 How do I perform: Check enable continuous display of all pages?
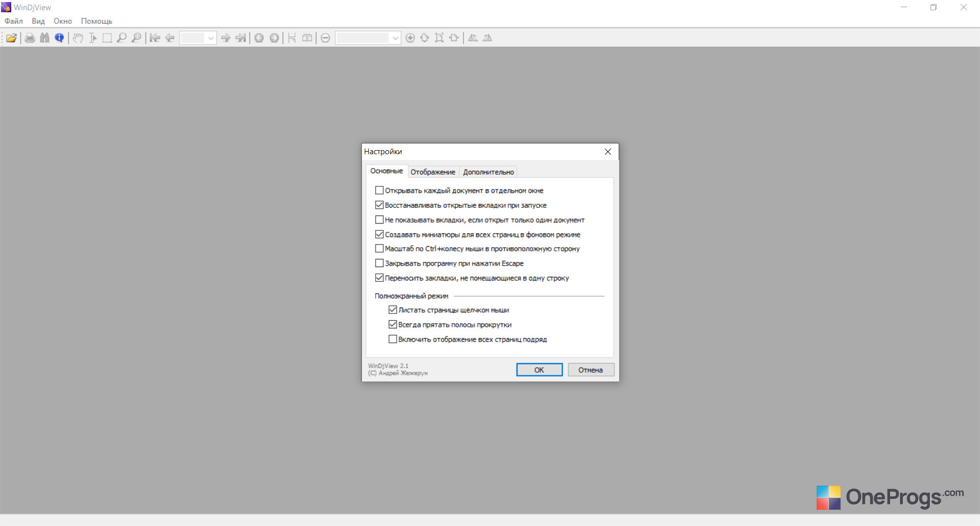click(468, 339)
